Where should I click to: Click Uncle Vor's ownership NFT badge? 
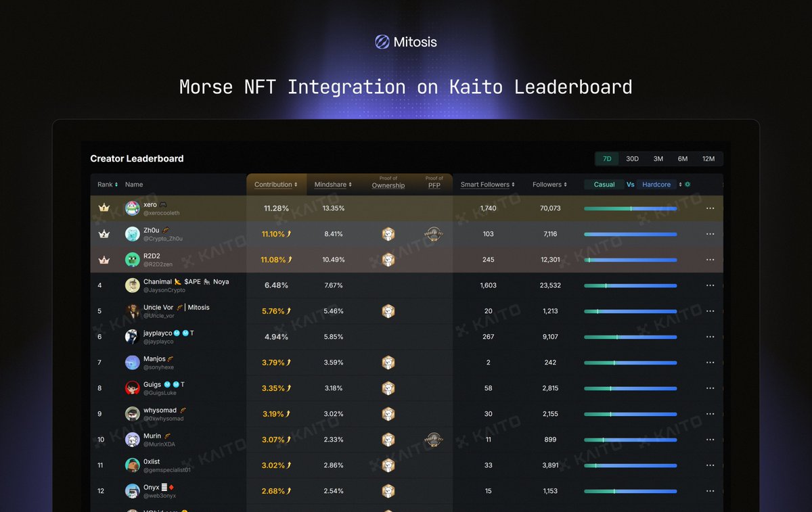coord(388,311)
